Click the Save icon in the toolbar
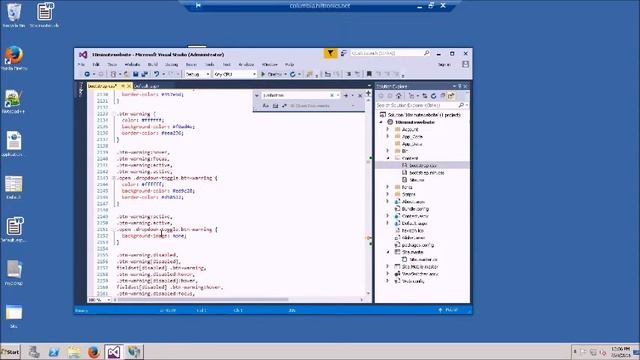Screen dimensions: 640x360 point(136,74)
